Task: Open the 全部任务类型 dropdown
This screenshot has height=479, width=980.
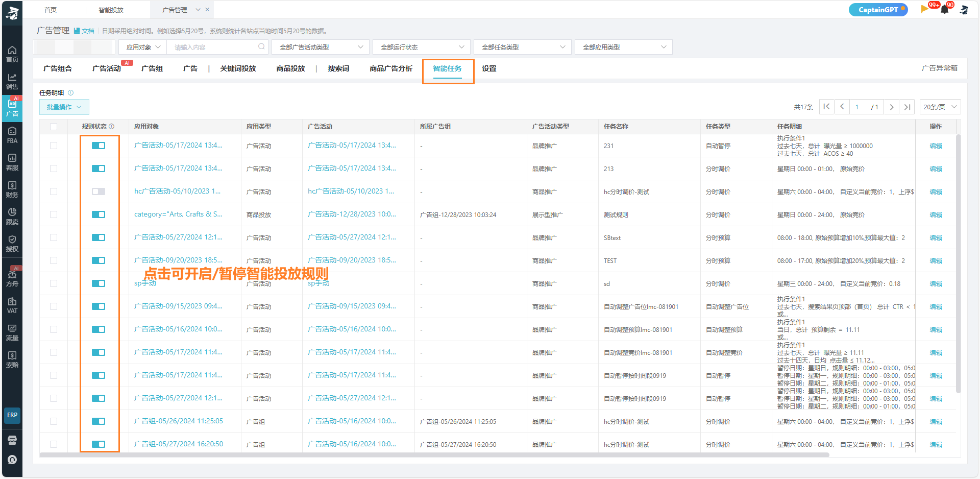Action: coord(522,47)
